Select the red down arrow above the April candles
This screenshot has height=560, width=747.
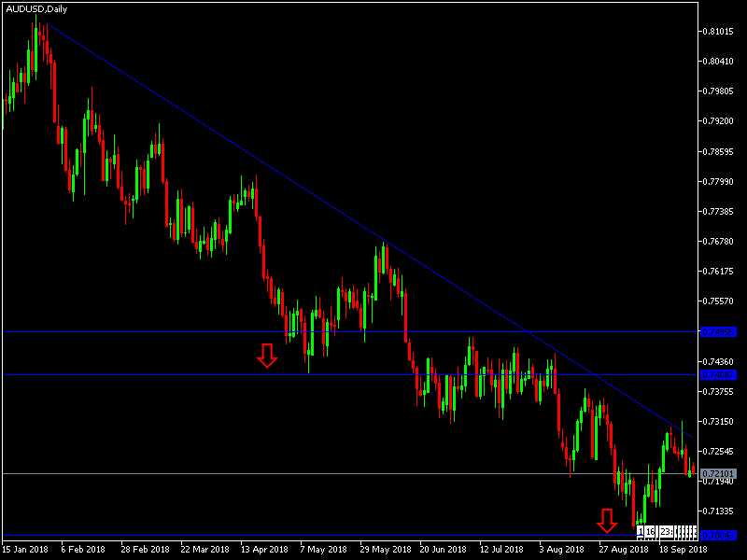pos(268,357)
